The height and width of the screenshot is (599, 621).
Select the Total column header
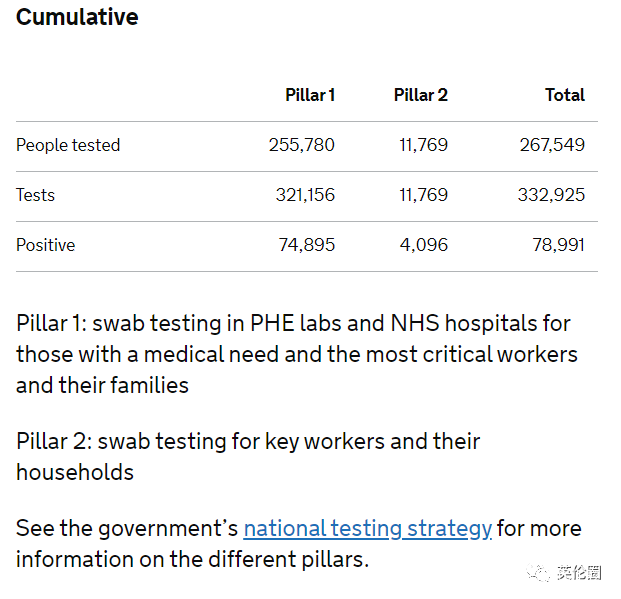click(x=564, y=95)
